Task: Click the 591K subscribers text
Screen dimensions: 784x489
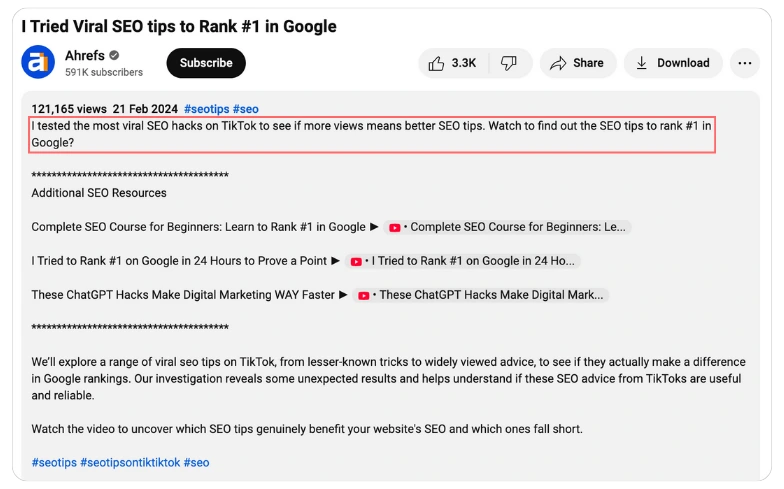Action: [104, 72]
